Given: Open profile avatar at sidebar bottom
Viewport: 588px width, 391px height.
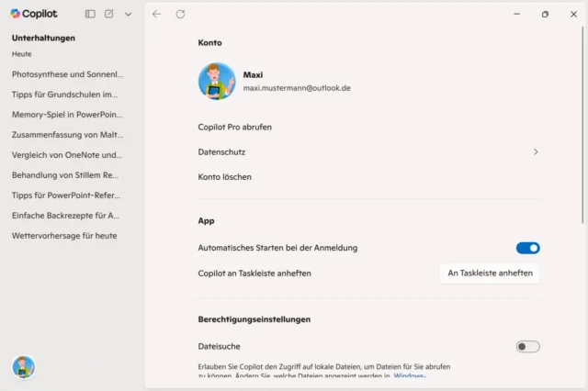Looking at the screenshot, I should point(24,367).
